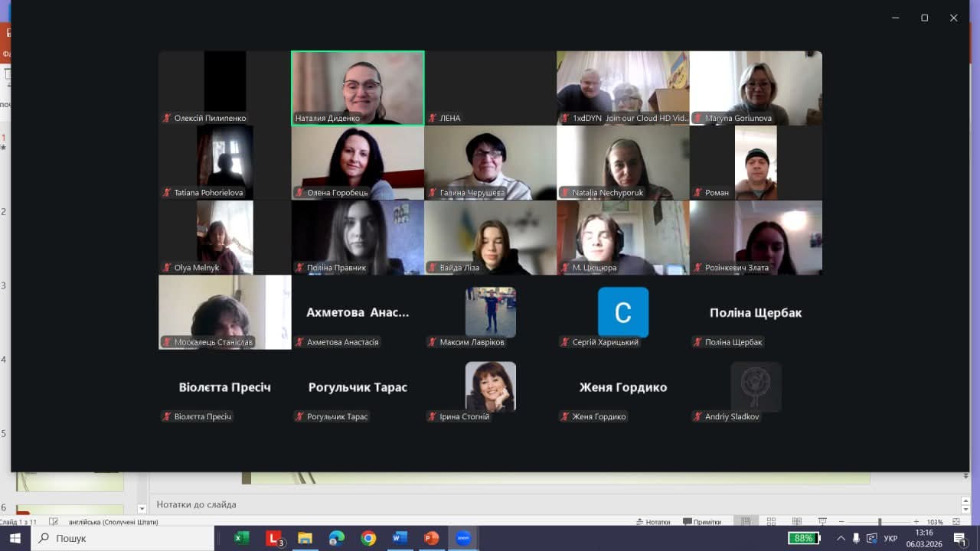Image resolution: width=980 pixels, height=551 pixels.
Task: Switch to PowerPoint in the taskbar
Action: pyautogui.click(x=431, y=538)
